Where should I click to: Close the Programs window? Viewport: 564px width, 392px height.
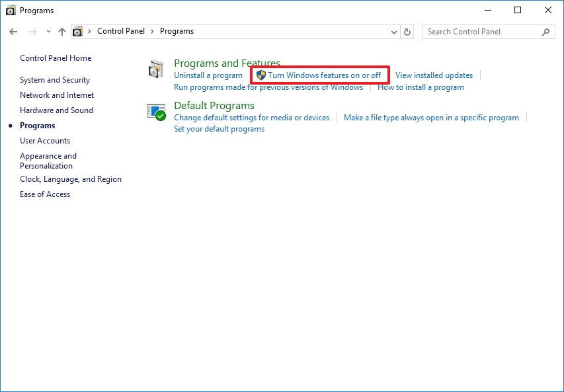pos(548,10)
